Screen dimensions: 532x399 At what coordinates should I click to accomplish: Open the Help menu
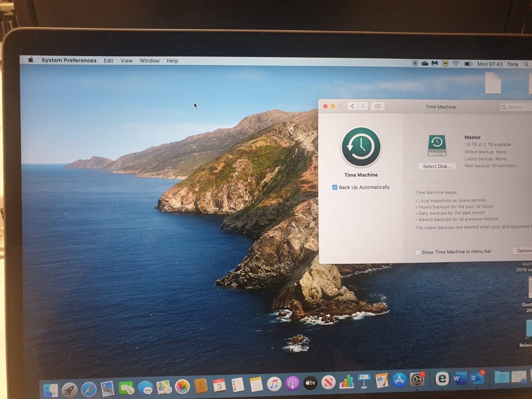point(172,61)
